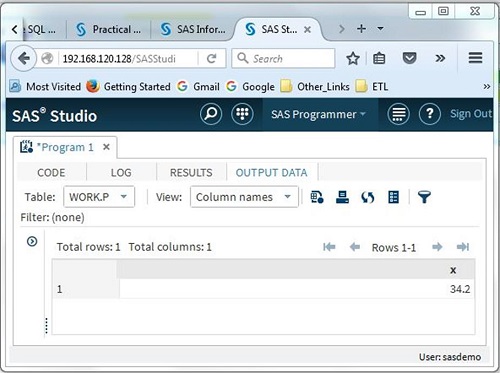Image resolution: width=500 pixels, height=373 pixels.
Task: Expand the SAS Programmer perspective menu
Action: pos(318,114)
